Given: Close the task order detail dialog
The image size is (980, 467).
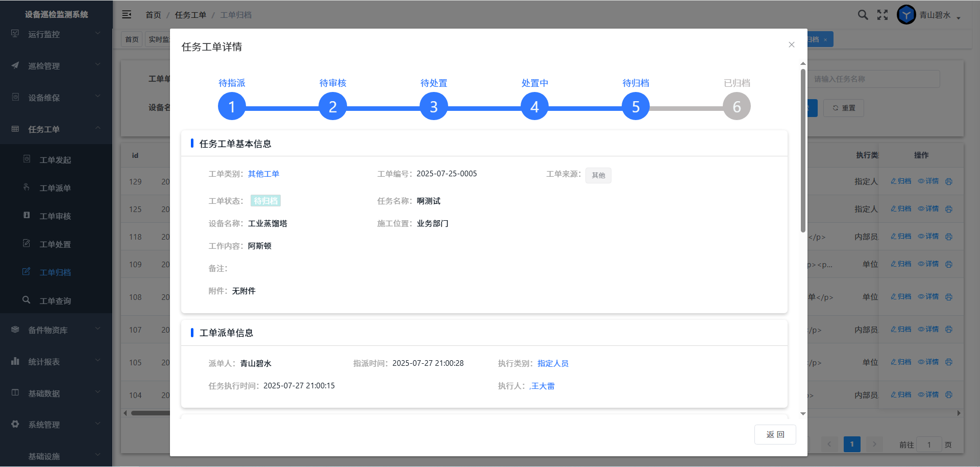Looking at the screenshot, I should (x=791, y=45).
